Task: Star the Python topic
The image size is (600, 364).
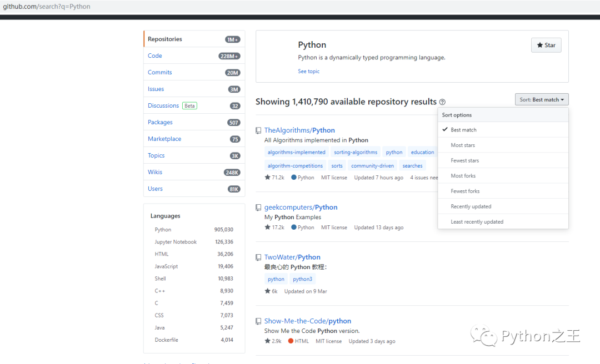Action: [546, 45]
